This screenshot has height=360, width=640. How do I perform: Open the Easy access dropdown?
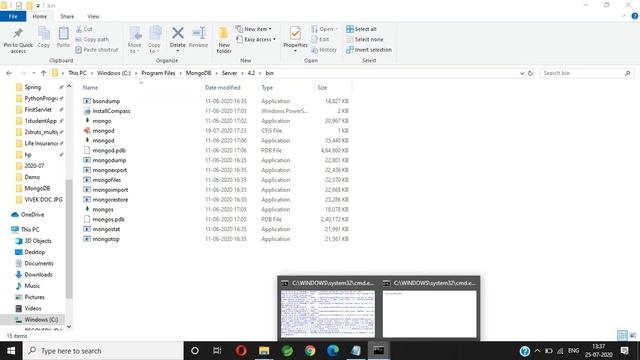pos(256,39)
